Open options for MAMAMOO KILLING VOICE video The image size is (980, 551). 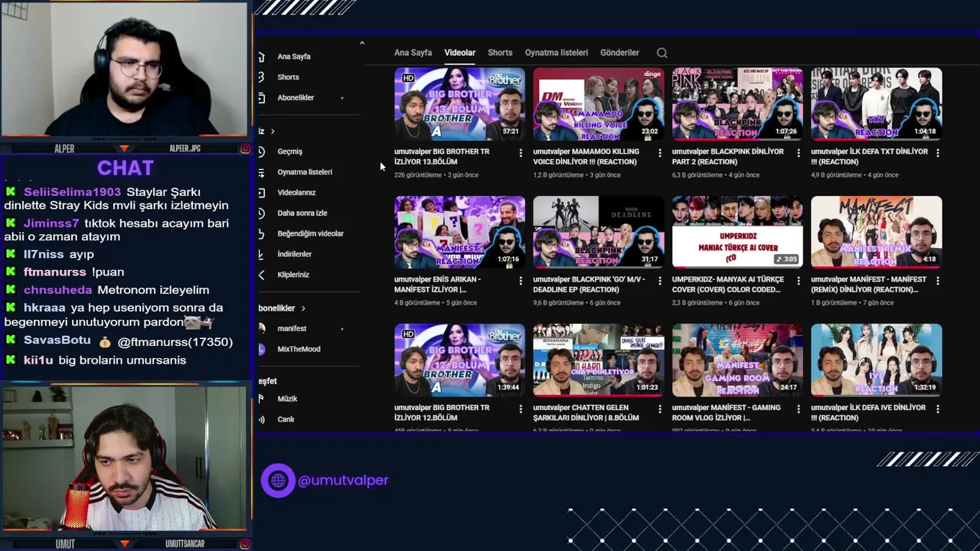click(660, 153)
